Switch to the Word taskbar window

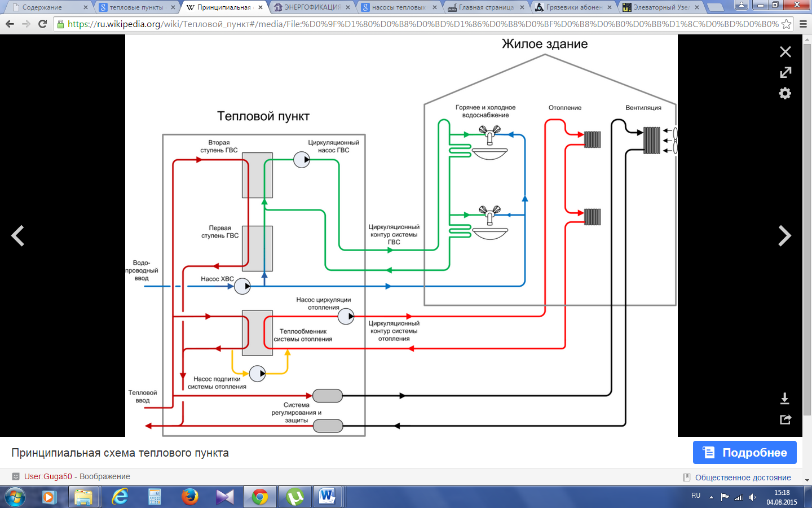[327, 497]
